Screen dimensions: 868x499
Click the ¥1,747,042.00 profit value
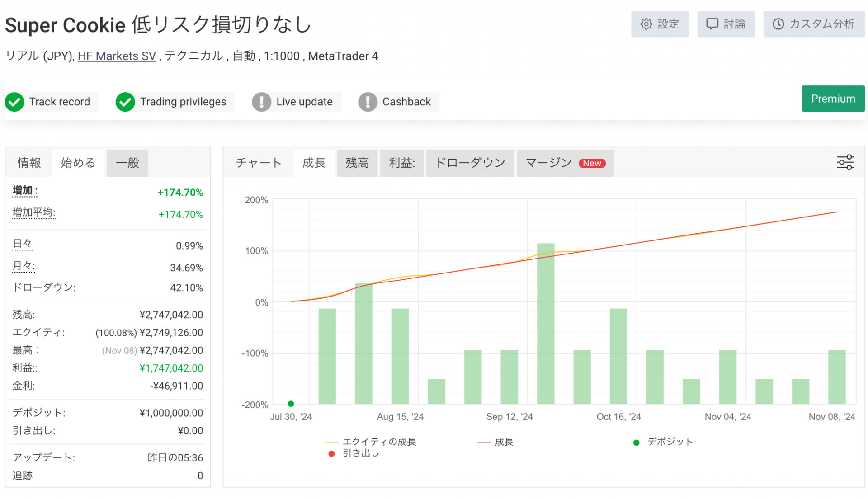tap(171, 368)
